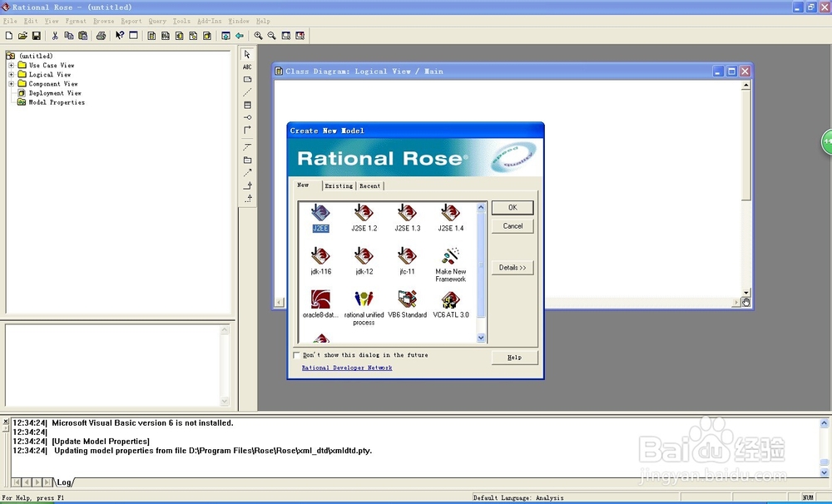Click the Zoom In magnifier icon

pos(258,36)
